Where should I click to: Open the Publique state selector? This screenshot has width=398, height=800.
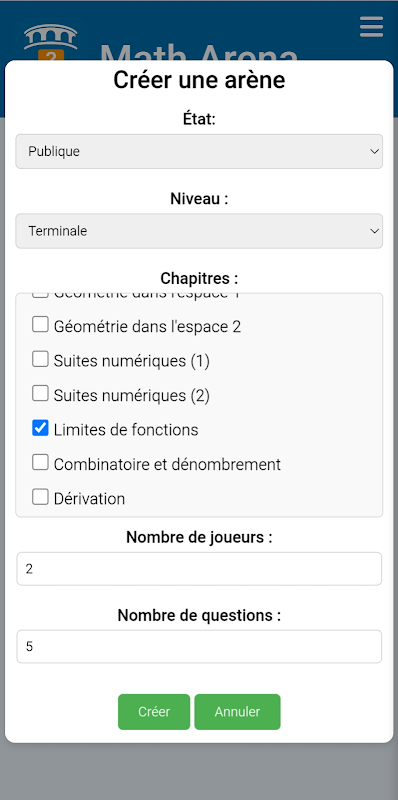199,152
